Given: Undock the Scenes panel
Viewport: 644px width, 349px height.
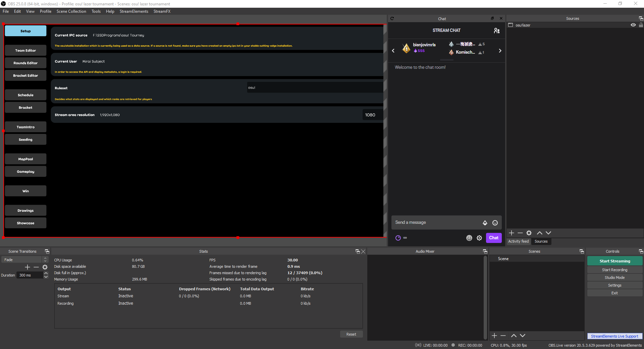Looking at the screenshot, I should click(582, 251).
